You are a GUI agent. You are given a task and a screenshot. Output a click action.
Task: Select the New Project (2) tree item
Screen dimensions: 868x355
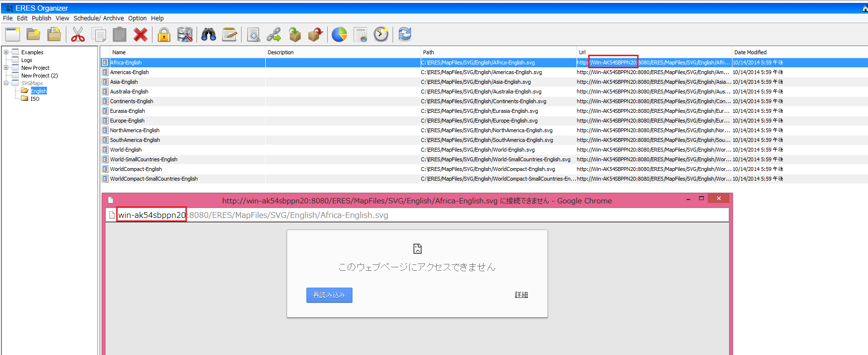coord(39,76)
